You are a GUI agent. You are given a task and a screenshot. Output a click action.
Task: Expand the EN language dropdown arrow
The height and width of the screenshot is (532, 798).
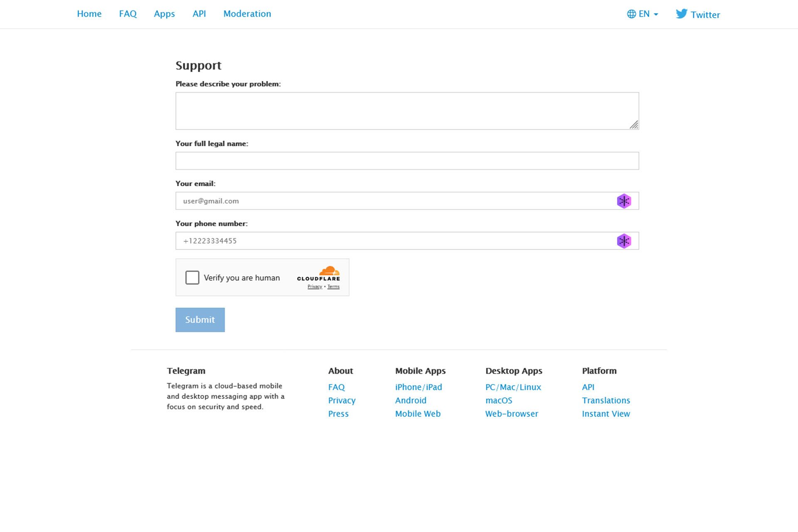click(656, 15)
